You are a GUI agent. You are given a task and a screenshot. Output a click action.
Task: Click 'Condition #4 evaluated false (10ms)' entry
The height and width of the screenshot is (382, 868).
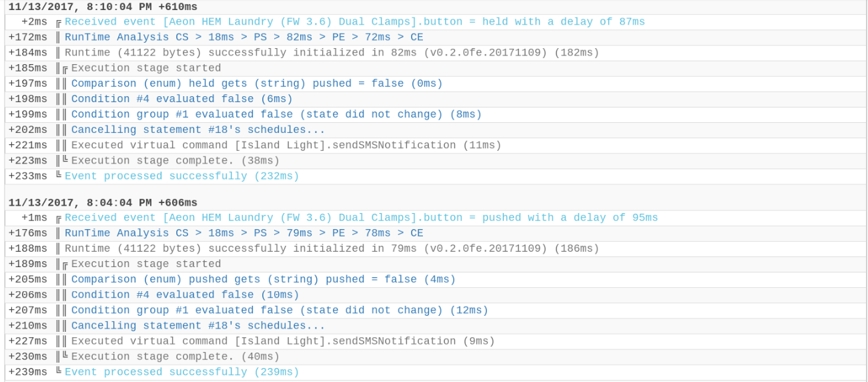[185, 295]
